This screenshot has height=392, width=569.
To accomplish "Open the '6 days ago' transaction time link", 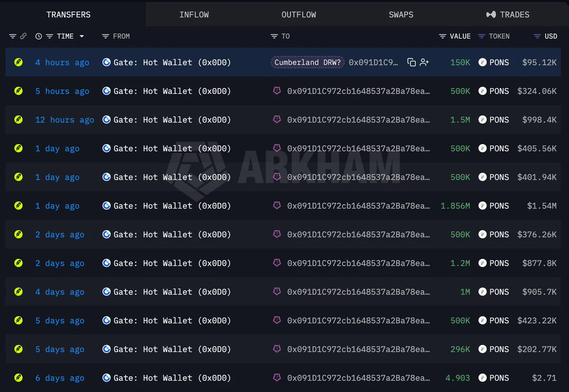I will coord(60,378).
